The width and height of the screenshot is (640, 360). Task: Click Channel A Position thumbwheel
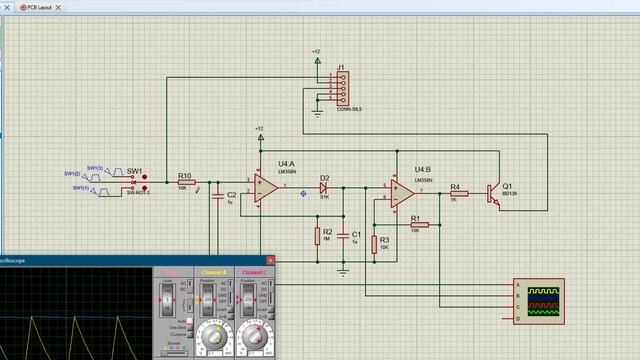(208, 300)
